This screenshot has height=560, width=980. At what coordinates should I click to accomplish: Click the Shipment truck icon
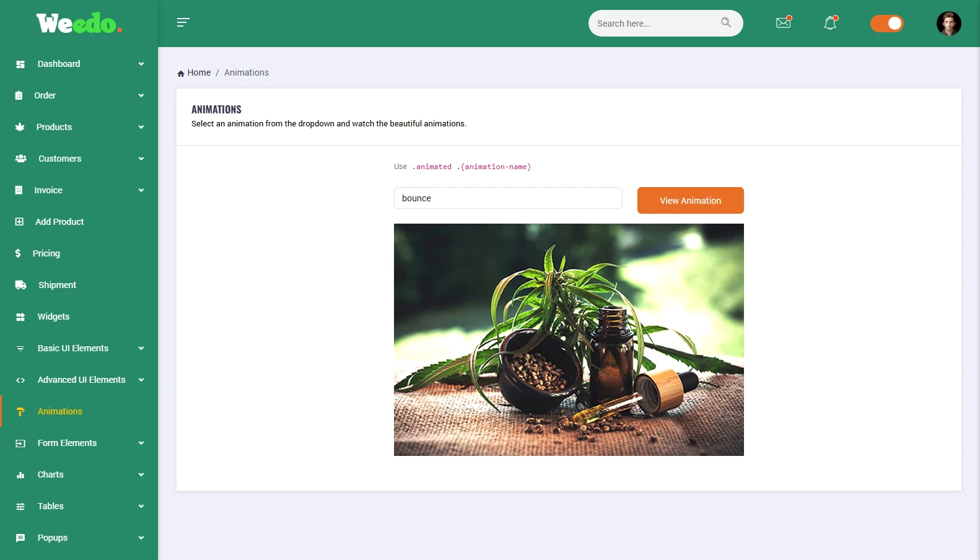tap(20, 285)
